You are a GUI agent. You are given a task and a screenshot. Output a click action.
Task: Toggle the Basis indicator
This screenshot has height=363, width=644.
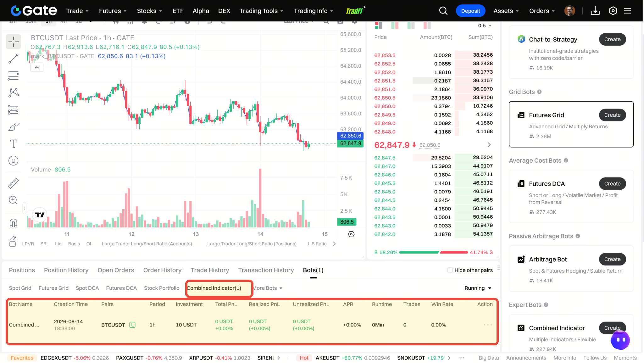(x=74, y=244)
